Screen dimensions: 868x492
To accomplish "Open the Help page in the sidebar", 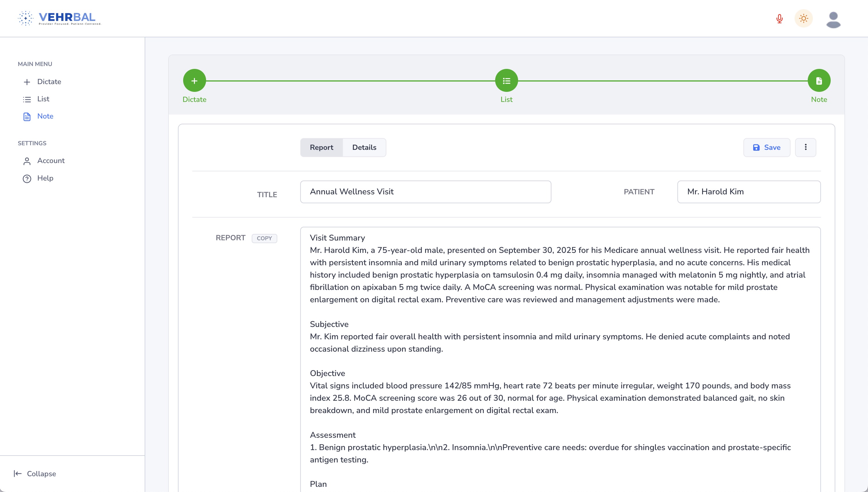I will click(x=45, y=178).
